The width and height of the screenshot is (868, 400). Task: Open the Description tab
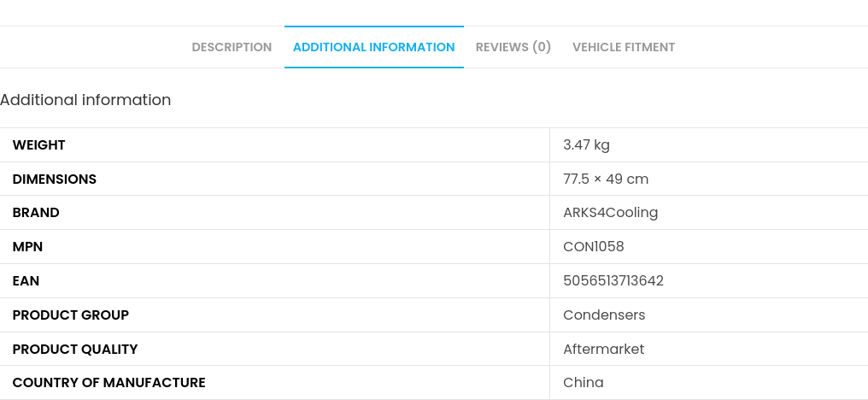(x=232, y=48)
